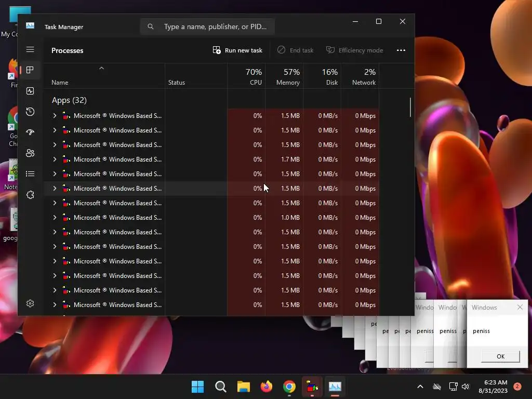Close the frontmost Windows peniss dialog
532x399 pixels.
tap(520, 308)
